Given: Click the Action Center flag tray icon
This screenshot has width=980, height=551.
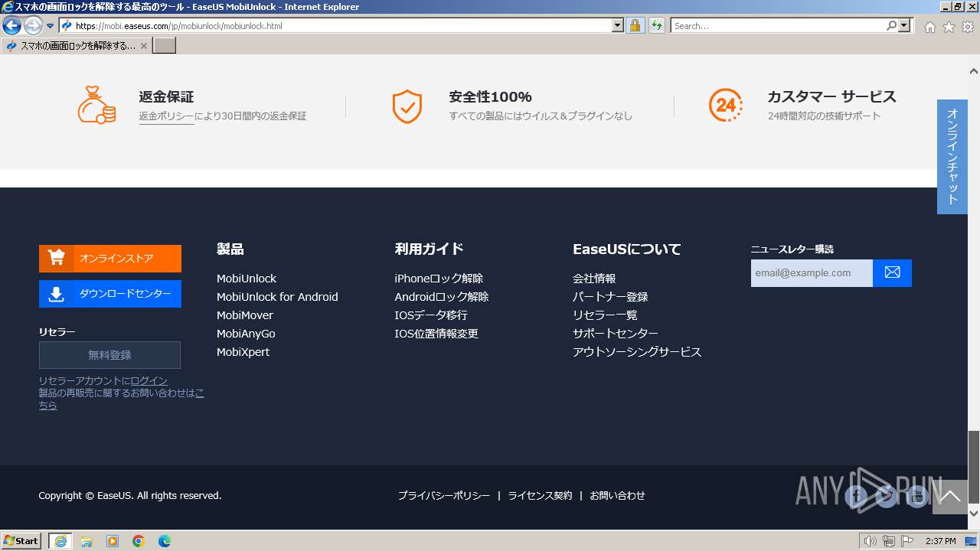Looking at the screenshot, I should [x=907, y=541].
